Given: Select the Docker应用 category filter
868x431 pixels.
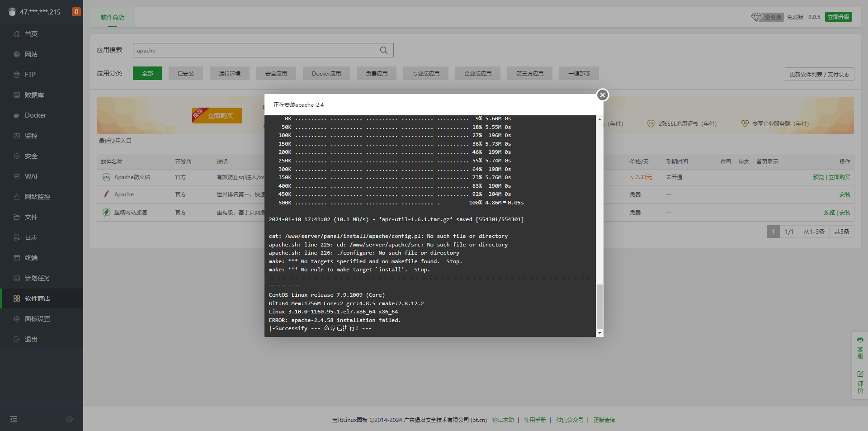Looking at the screenshot, I should pos(326,73).
